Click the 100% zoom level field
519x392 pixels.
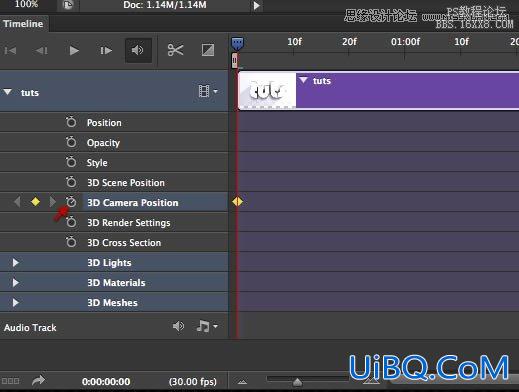coord(26,4)
